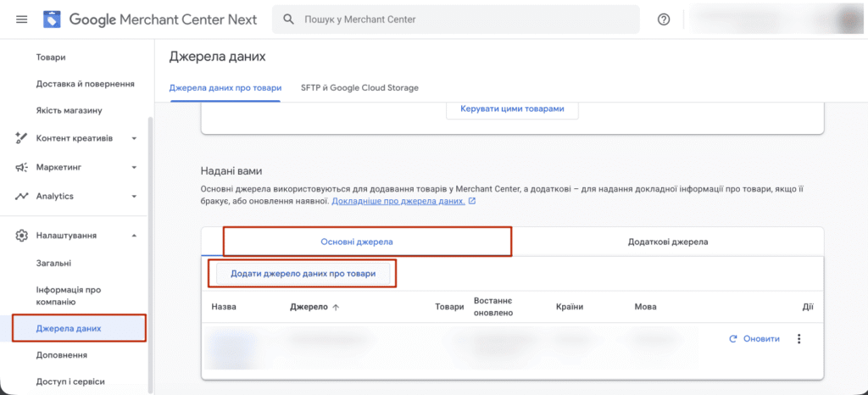The width and height of the screenshot is (868, 395).
Task: Click Додати джерело даних про товари
Action: 303,273
